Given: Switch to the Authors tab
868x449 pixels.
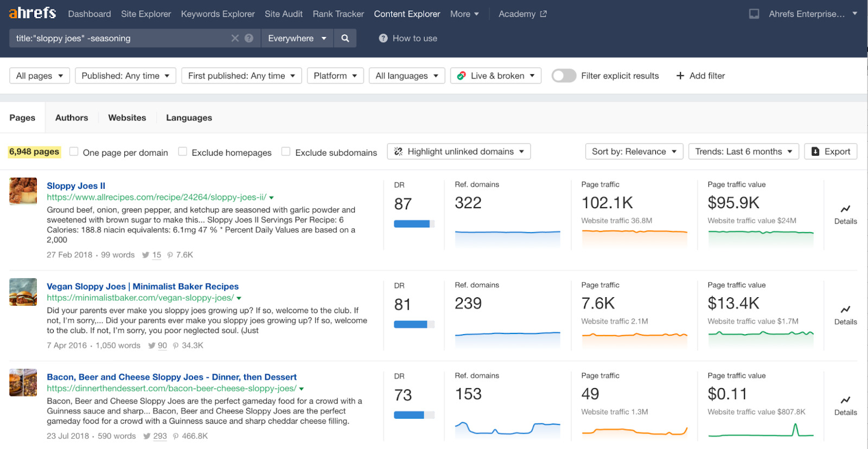Looking at the screenshot, I should coord(72,118).
